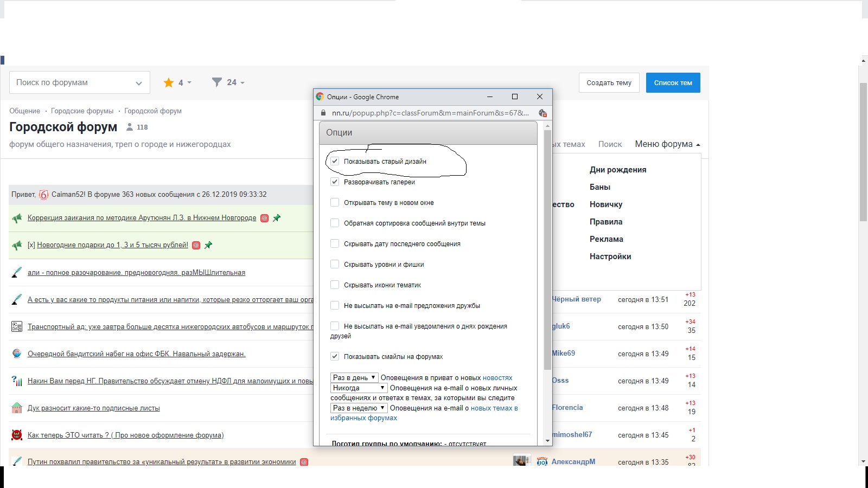Open the Никогда e-mail notification dropdown

click(359, 388)
